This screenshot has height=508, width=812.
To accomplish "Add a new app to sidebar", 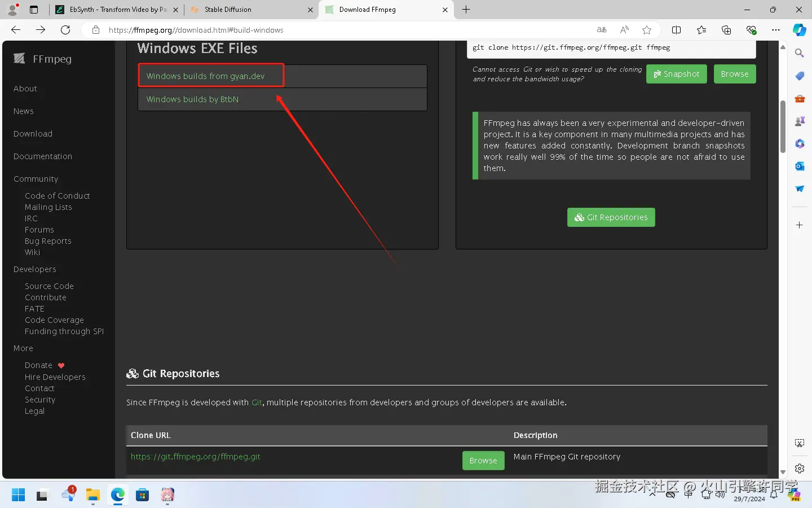I will (x=800, y=225).
